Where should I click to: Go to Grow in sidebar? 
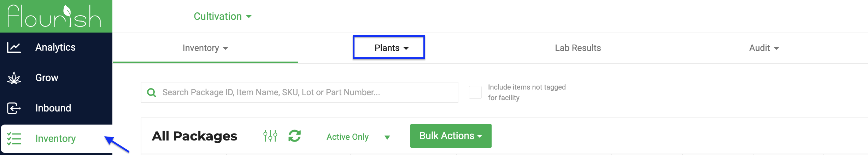(47, 78)
